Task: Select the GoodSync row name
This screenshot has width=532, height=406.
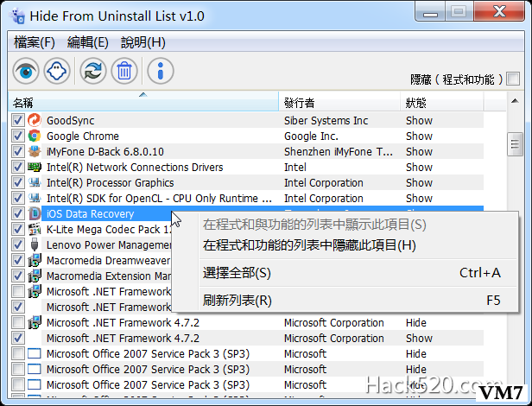Action: pyautogui.click(x=71, y=121)
